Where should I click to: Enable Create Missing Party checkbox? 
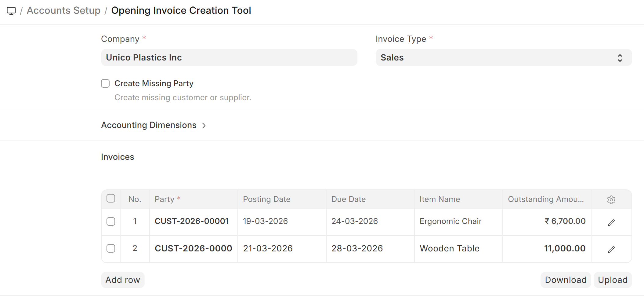point(105,83)
